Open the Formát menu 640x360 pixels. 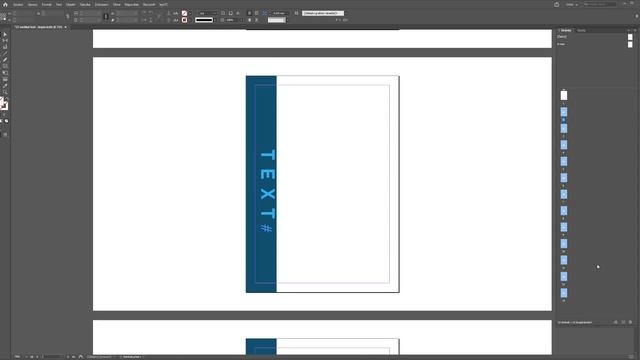tap(47, 4)
